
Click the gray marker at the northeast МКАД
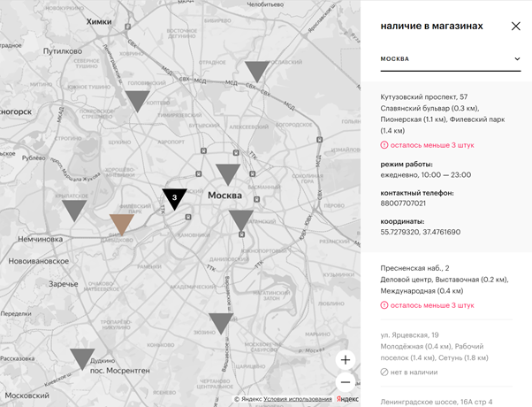point(257,71)
